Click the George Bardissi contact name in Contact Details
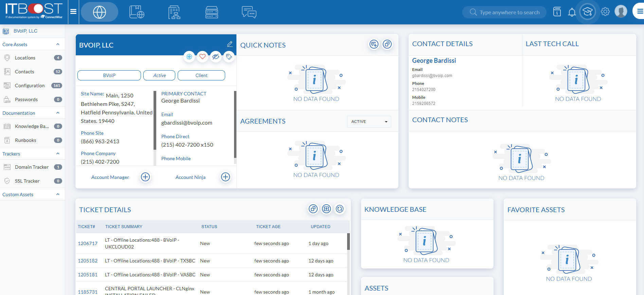Screen dimensions: 644x295 point(434,60)
